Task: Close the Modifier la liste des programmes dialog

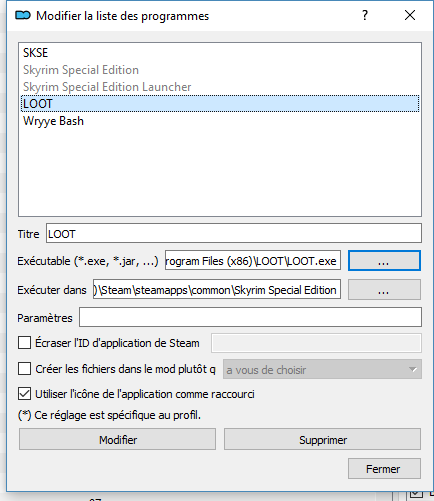Action: (x=410, y=15)
